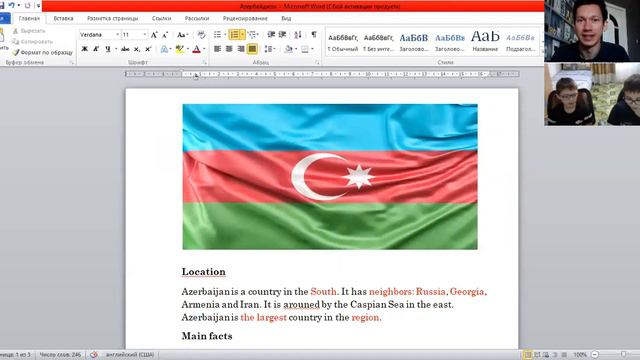640x360 pixels.
Task: Click the Cut (Вырезать) button
Action: [29, 31]
